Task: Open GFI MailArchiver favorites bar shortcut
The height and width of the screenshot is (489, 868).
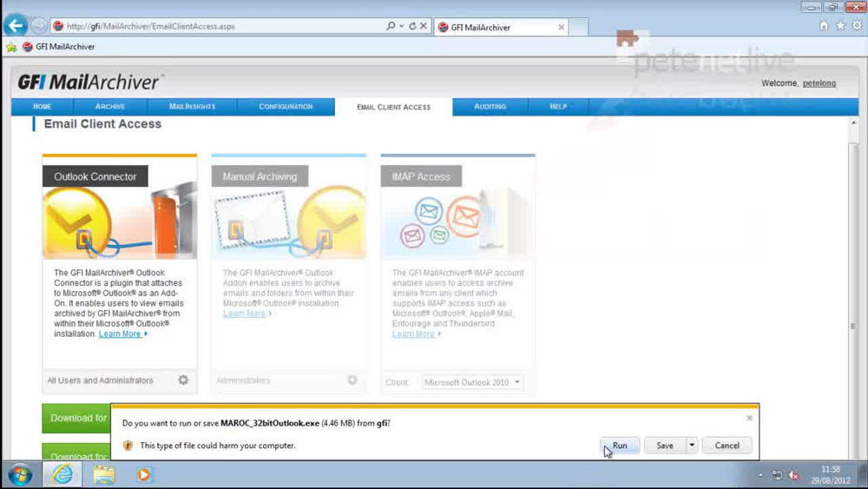Action: (x=59, y=47)
